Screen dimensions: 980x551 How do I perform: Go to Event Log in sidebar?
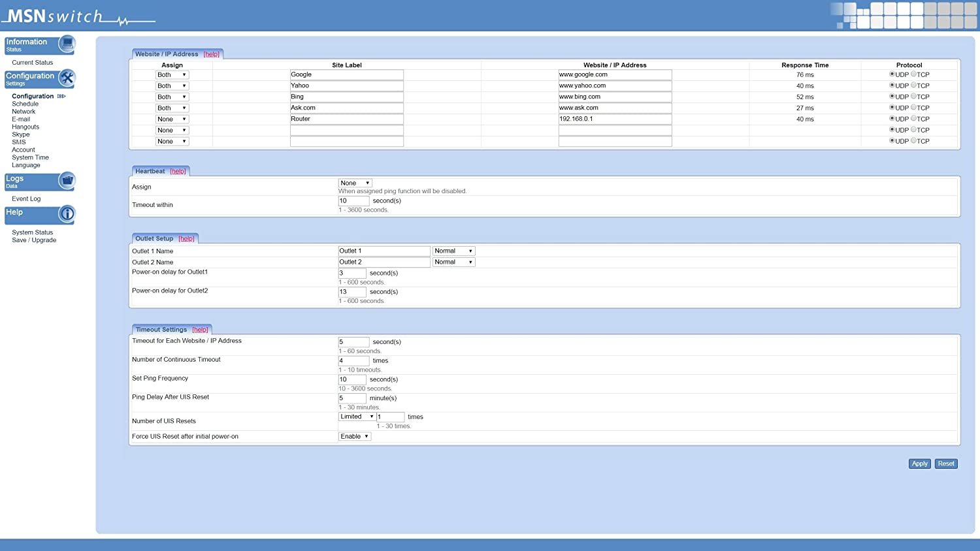pyautogui.click(x=26, y=199)
